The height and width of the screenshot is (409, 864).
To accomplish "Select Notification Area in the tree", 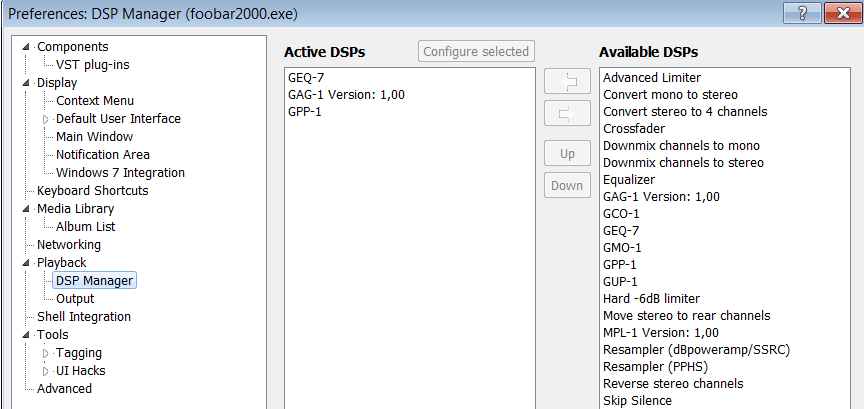I will [x=102, y=155].
